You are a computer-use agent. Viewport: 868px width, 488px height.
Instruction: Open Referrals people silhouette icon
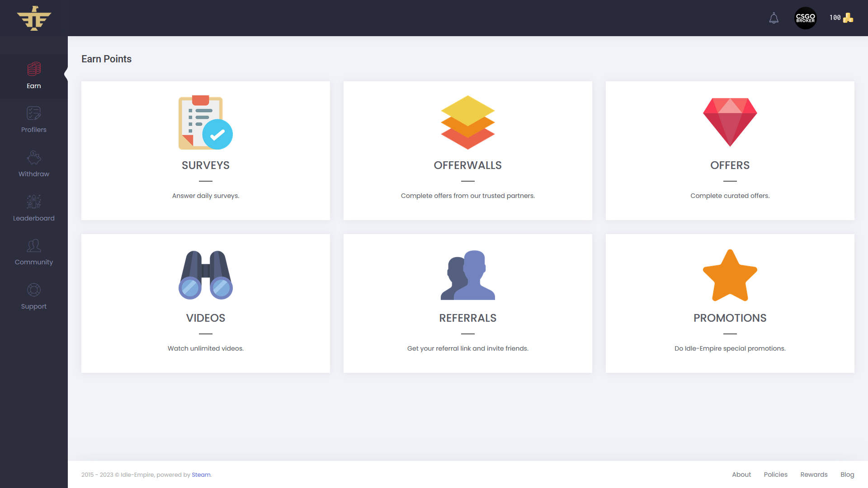tap(467, 275)
